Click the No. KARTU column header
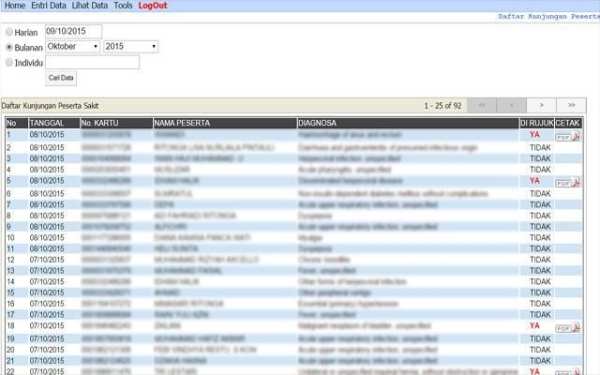The image size is (600, 375). click(116, 123)
